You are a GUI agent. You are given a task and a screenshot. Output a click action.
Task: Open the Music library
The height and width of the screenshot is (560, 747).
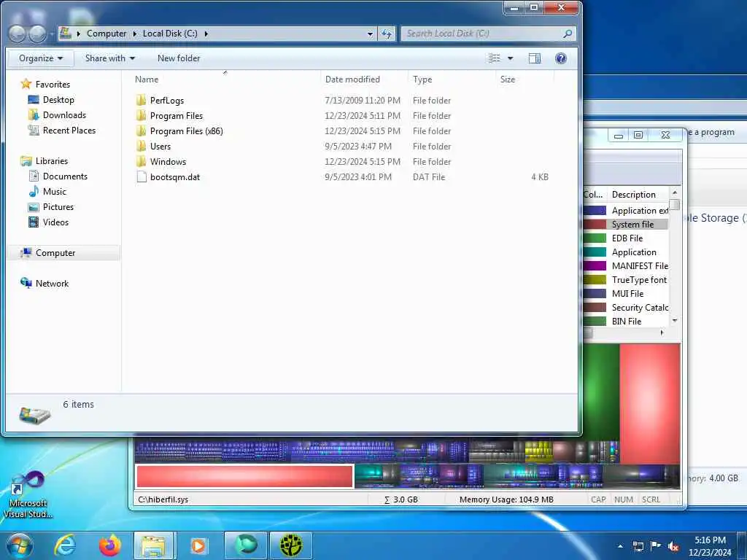54,192
